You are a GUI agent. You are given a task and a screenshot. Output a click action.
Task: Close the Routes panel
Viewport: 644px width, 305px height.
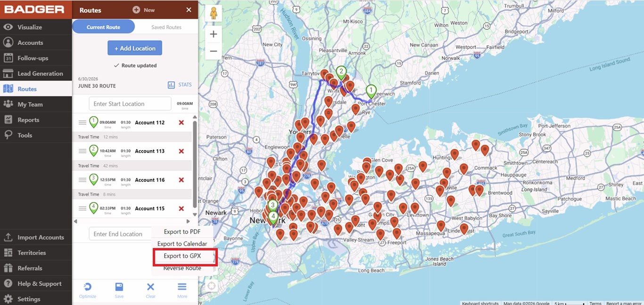189,10
